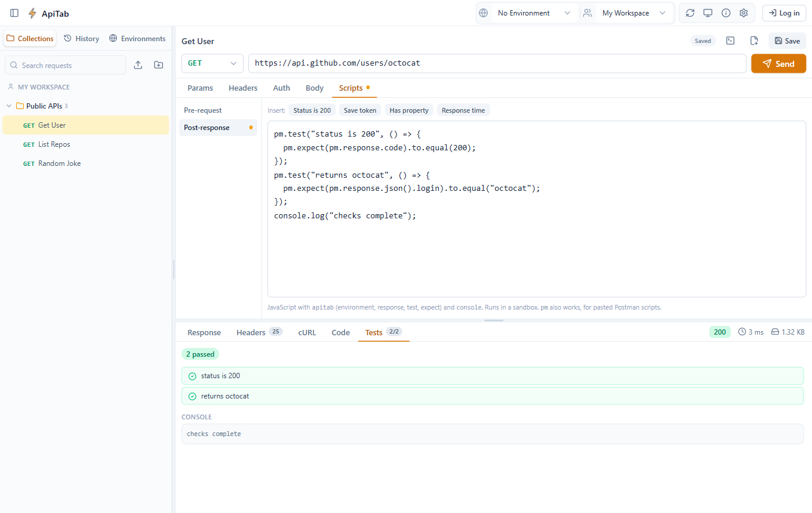Click the import upload icon in sidebar
Viewport: 812px width, 513px height.
pos(138,65)
